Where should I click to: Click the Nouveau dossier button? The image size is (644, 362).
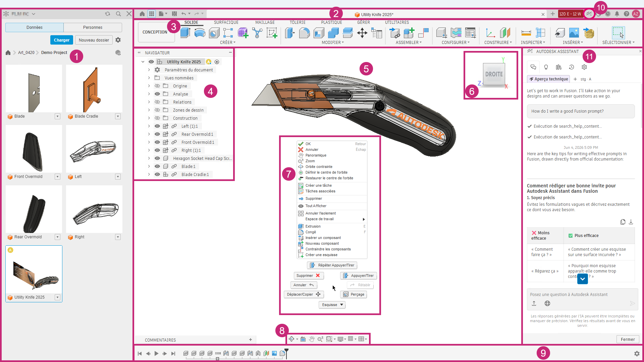coord(94,40)
